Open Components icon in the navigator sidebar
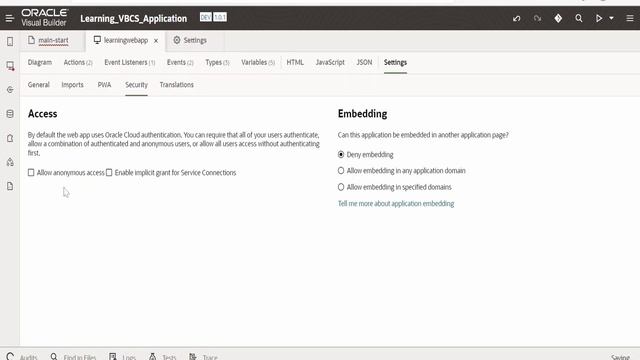This screenshot has width=640, height=360. (x=10, y=162)
